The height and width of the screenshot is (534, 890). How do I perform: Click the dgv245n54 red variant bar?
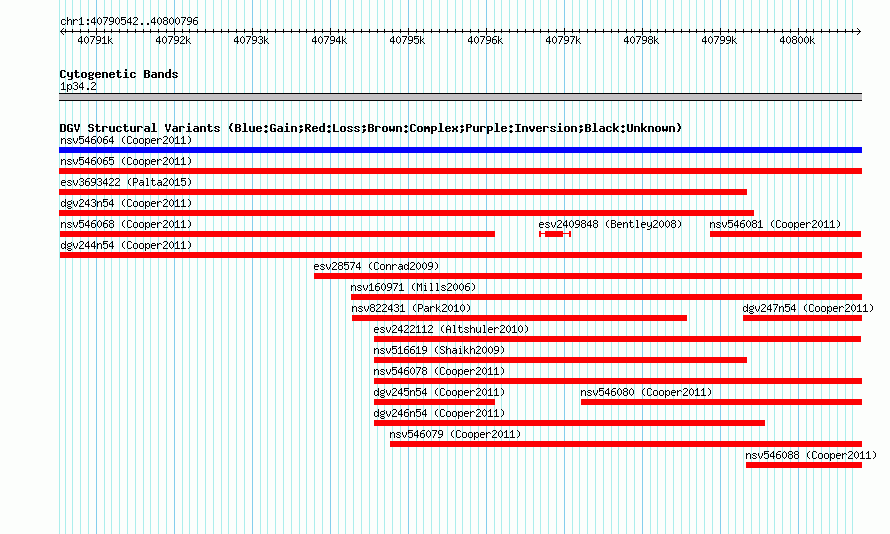(434, 402)
